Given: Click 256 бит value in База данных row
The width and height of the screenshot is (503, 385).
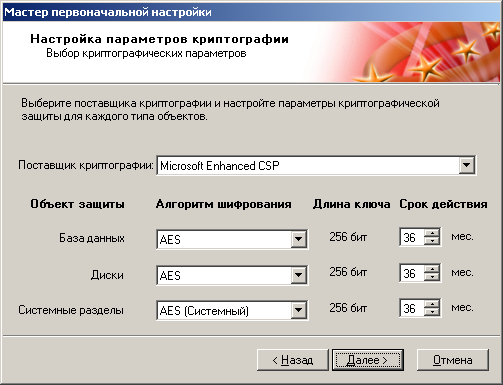Looking at the screenshot, I should point(348,237).
